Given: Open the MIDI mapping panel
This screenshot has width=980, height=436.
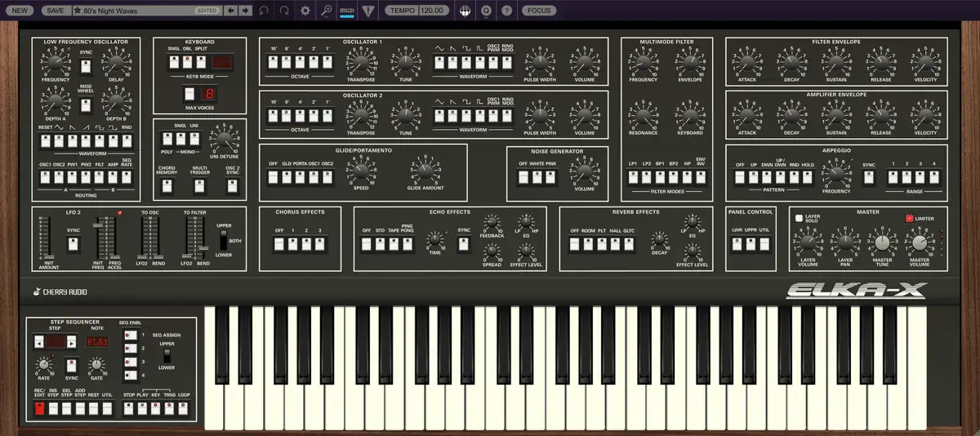Looking at the screenshot, I should [347, 11].
